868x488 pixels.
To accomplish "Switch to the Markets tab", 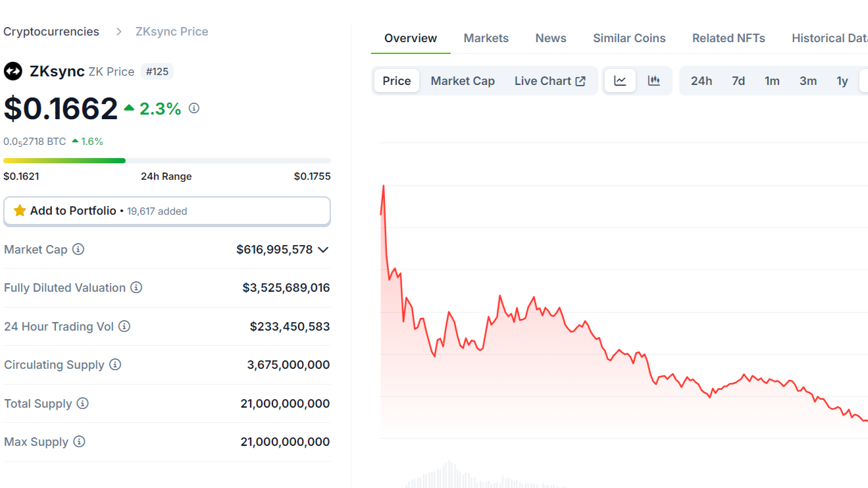I will coord(486,38).
